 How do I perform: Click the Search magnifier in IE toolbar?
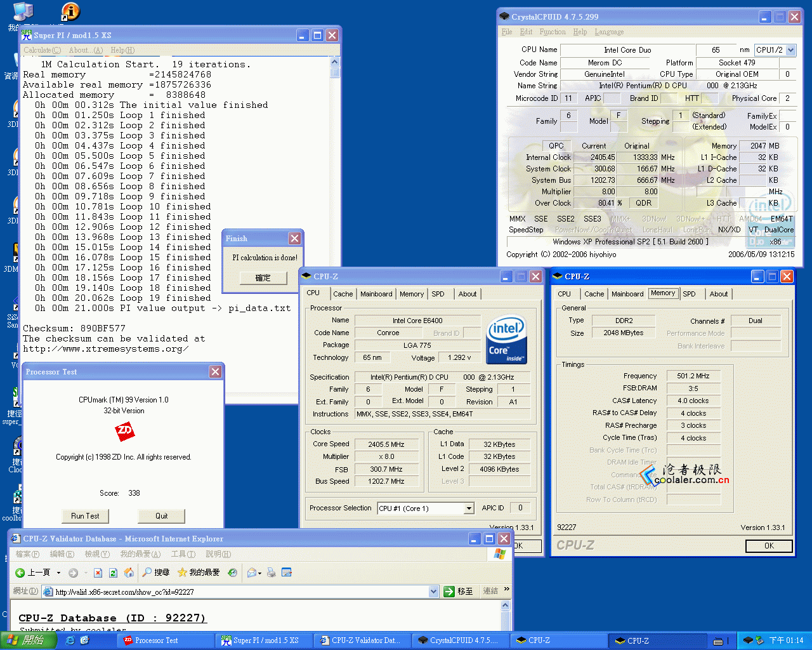coord(148,573)
